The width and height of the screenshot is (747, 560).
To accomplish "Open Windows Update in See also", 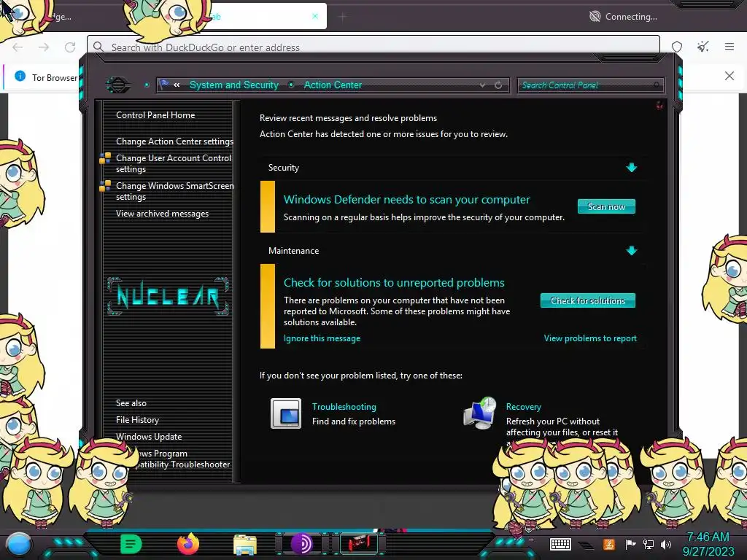I will 149,436.
